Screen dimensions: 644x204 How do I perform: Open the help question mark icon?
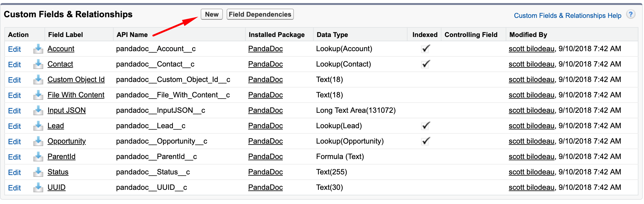(631, 14)
